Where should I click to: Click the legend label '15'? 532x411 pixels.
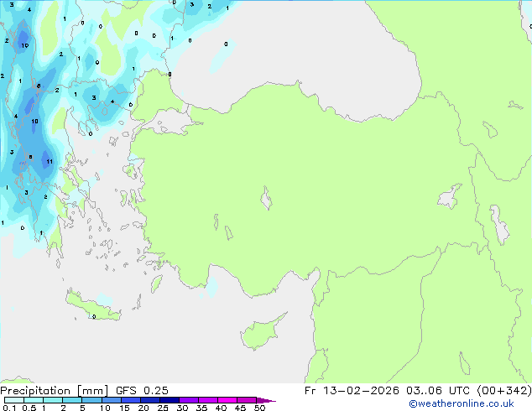click(124, 408)
